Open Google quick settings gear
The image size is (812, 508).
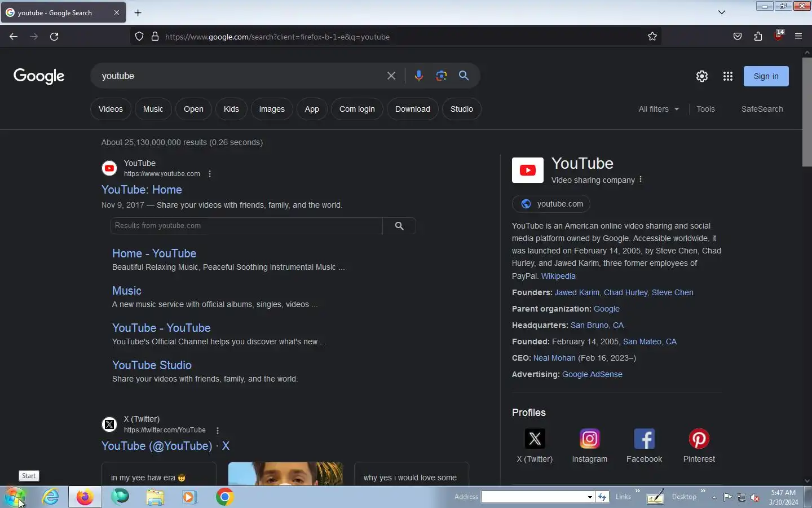[702, 76]
